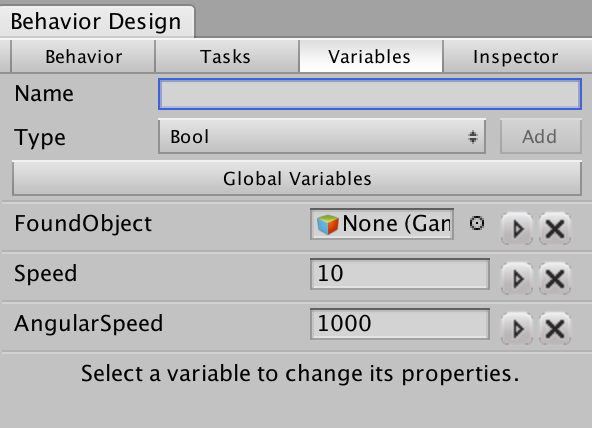Switch to the Tasks tab
This screenshot has width=592, height=428.
coord(227,57)
